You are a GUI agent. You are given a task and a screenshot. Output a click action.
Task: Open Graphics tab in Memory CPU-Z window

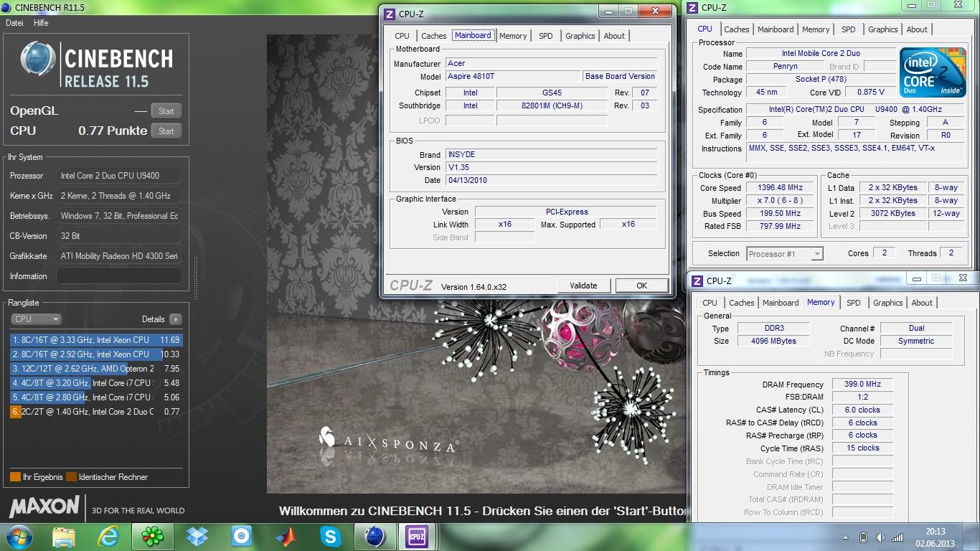(887, 303)
